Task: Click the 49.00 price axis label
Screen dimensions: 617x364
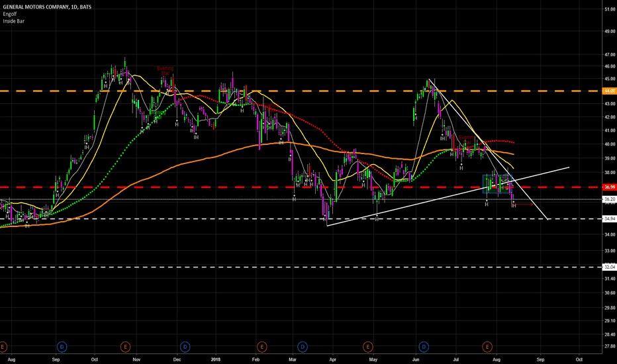Action: coord(610,32)
